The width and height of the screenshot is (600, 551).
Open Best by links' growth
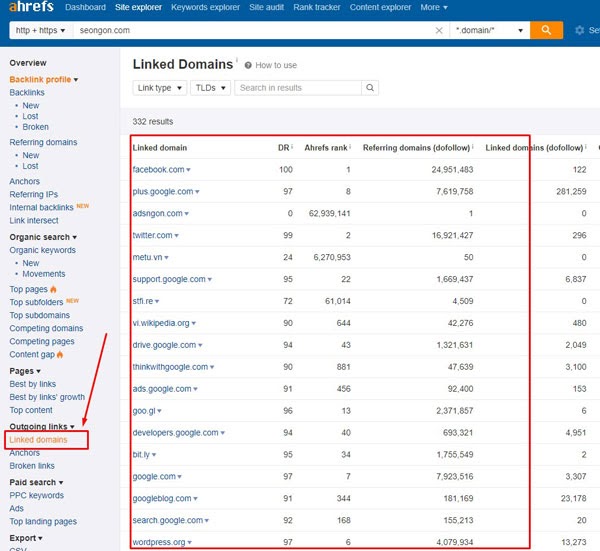pyautogui.click(x=47, y=397)
